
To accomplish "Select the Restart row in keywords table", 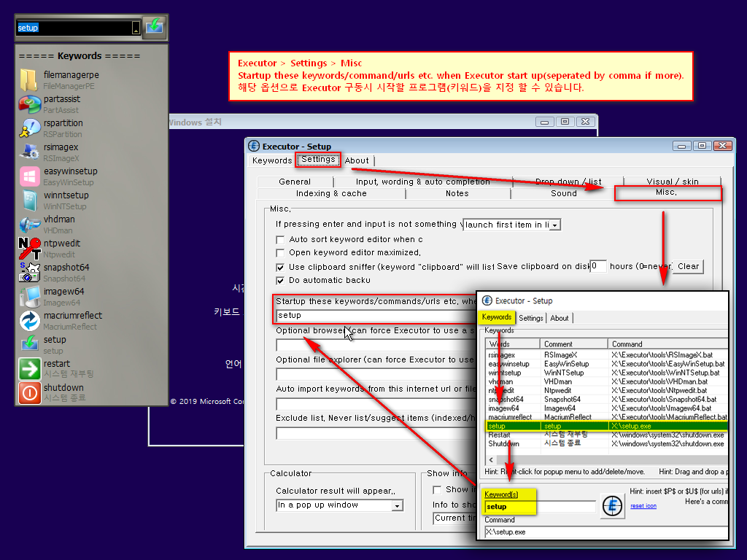I will [608, 435].
